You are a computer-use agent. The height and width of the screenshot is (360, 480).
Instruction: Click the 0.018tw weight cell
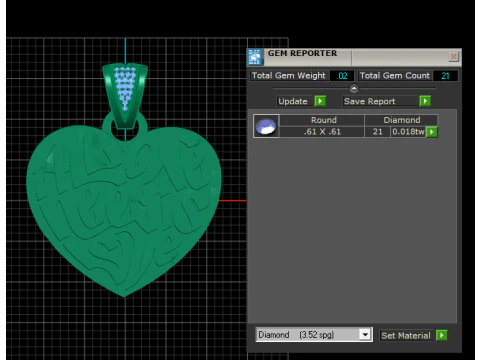(408, 132)
